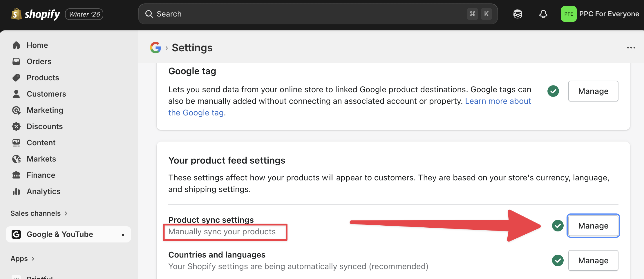
Task: Open Products in the sidebar
Action: click(x=43, y=78)
